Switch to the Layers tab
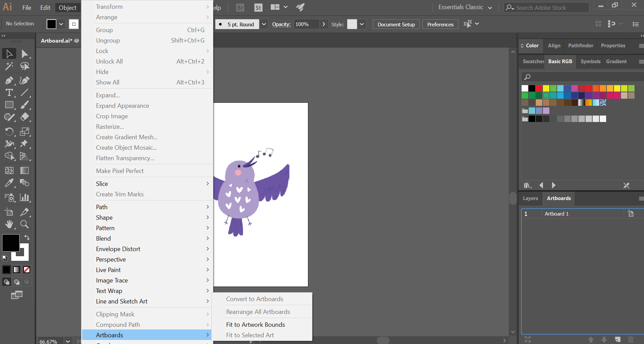The width and height of the screenshot is (644, 344). pos(530,198)
